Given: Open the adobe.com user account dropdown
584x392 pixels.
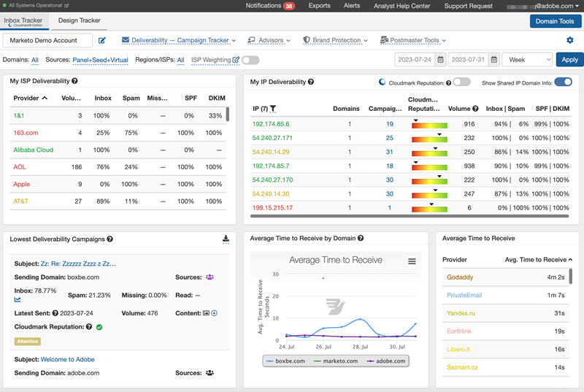Looking at the screenshot, I should coord(543,6).
